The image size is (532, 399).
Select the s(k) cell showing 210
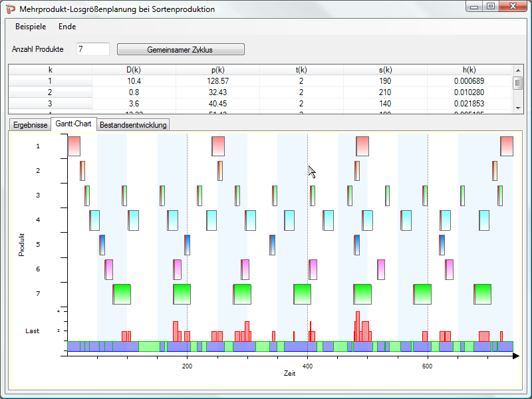(x=385, y=92)
